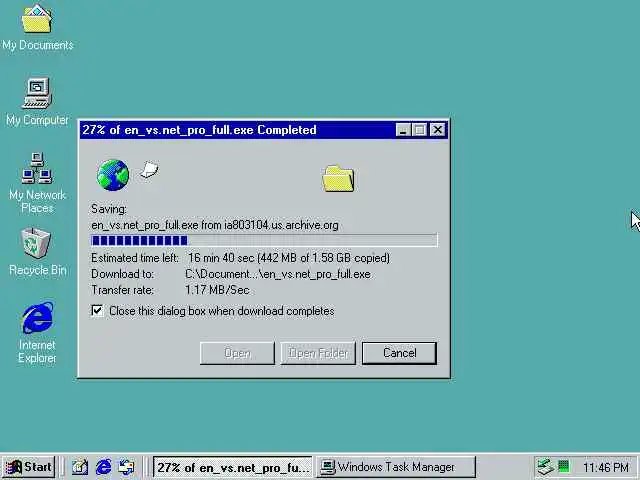Launch Internet Explorer from Quick Launch
The image size is (640, 480).
(x=103, y=467)
